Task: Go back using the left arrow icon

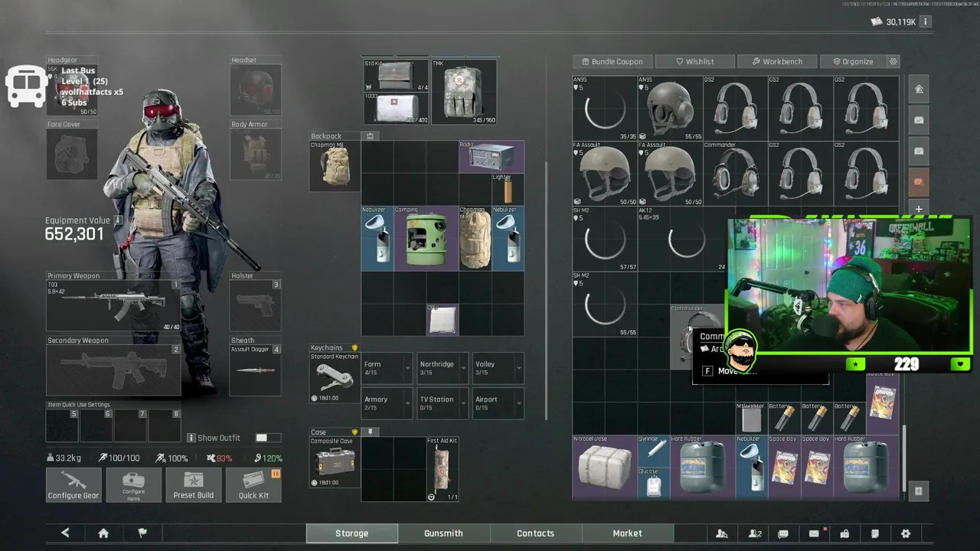Action: [65, 533]
